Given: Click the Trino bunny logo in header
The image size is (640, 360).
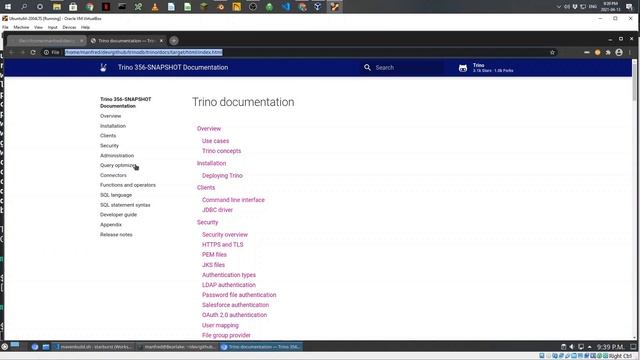Looking at the screenshot, I should [x=103, y=67].
